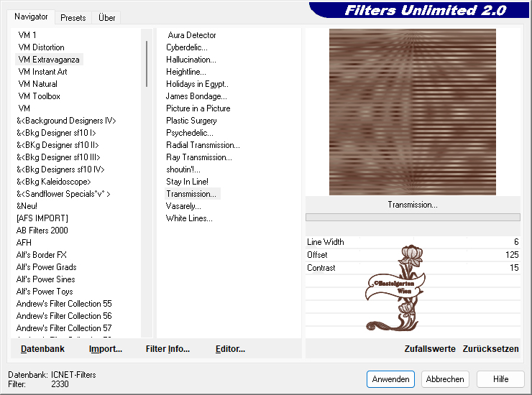Reset values with Zurücksetzen
This screenshot has width=532, height=395.
pos(490,349)
